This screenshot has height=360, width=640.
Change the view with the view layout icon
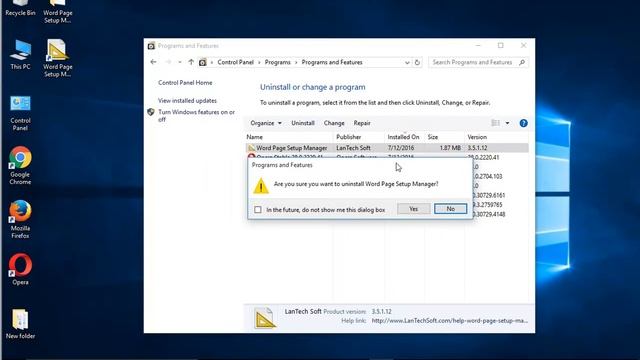pyautogui.click(x=496, y=123)
